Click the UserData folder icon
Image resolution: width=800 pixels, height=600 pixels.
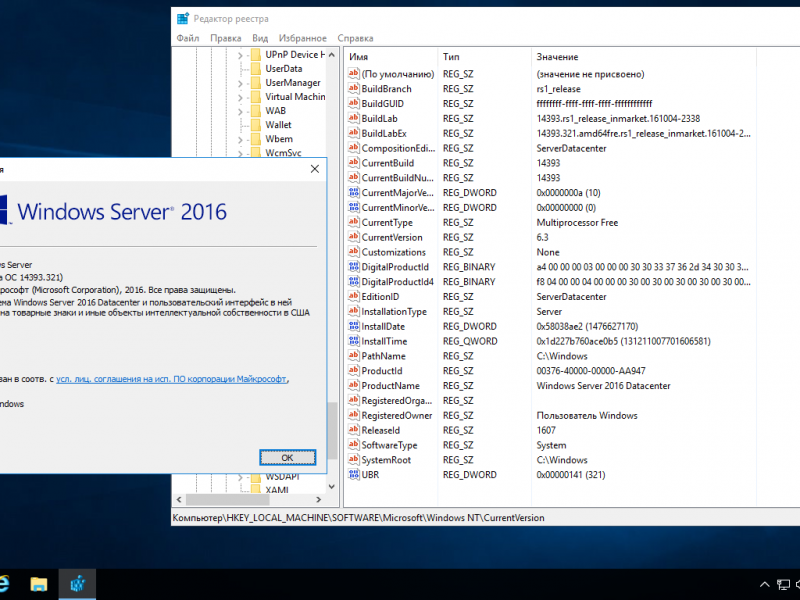[x=256, y=69]
